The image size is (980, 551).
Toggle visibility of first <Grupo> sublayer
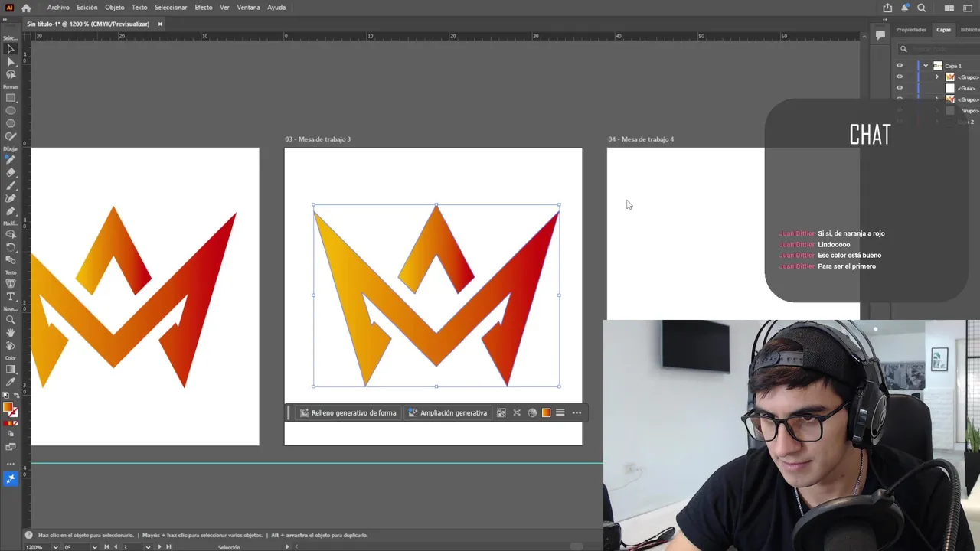[x=900, y=77]
